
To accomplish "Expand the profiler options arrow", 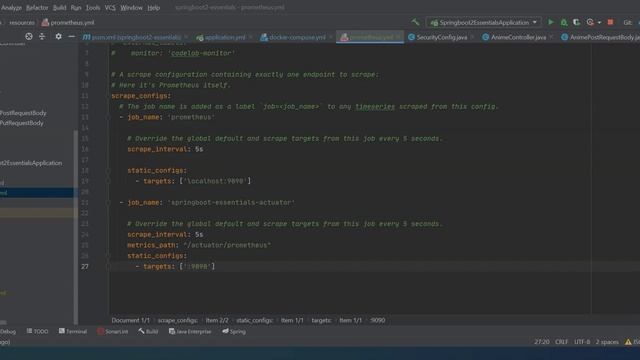I will pos(599,23).
